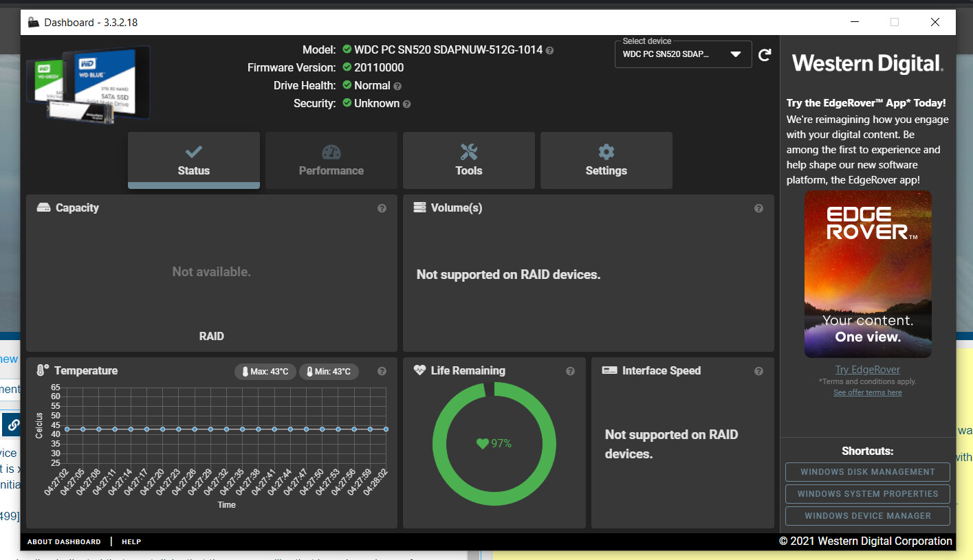Viewport: 973px width, 560px height.
Task: Click the Model green check status icon
Action: [x=347, y=49]
